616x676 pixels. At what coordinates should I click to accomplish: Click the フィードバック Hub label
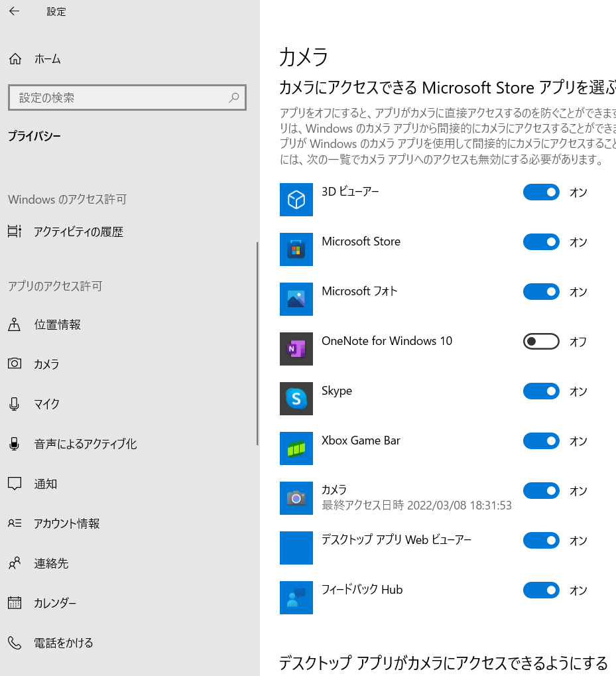coord(362,589)
